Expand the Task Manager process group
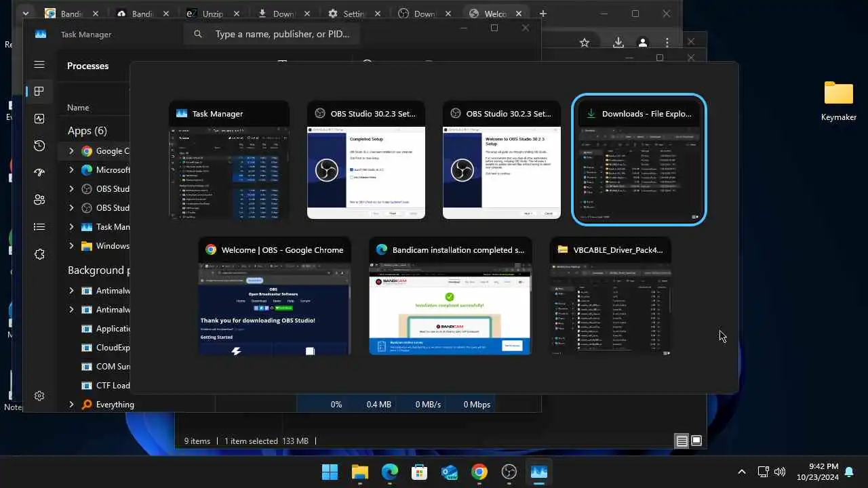 [x=71, y=227]
